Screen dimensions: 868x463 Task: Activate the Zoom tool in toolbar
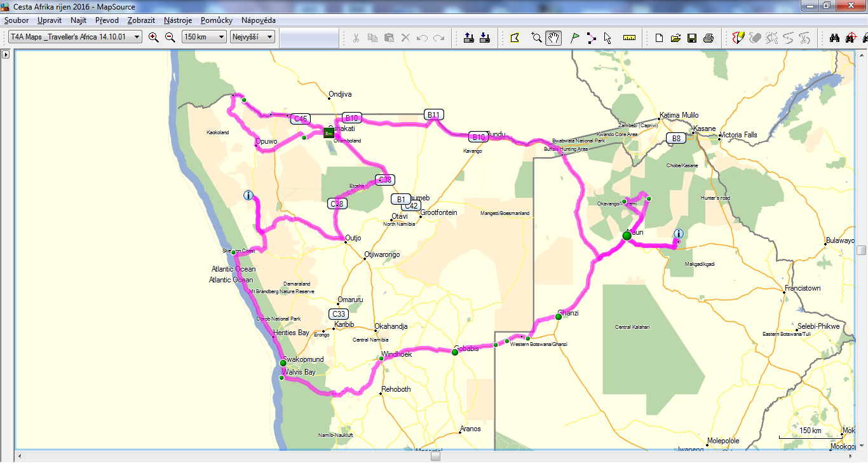(x=537, y=38)
